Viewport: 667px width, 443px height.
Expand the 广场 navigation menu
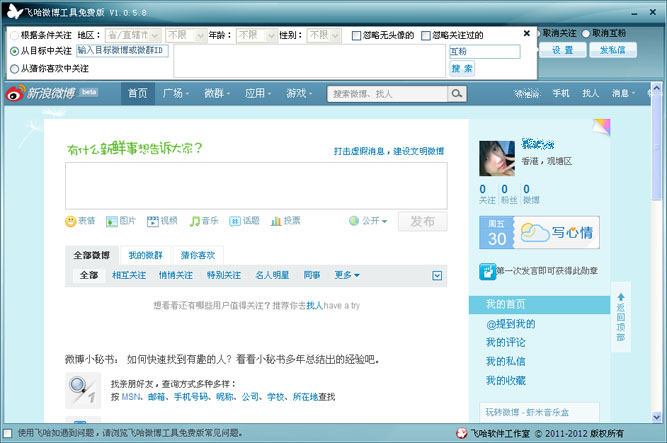click(x=176, y=93)
